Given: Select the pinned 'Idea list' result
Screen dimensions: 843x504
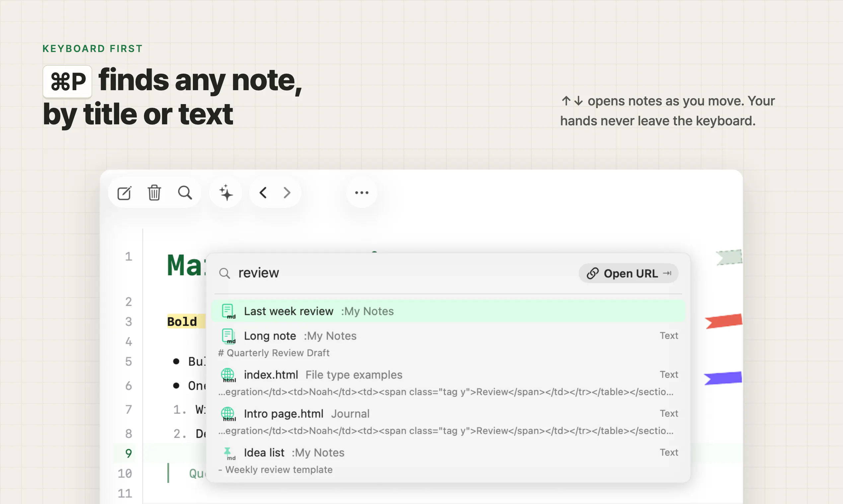Looking at the screenshot, I should (x=448, y=460).
